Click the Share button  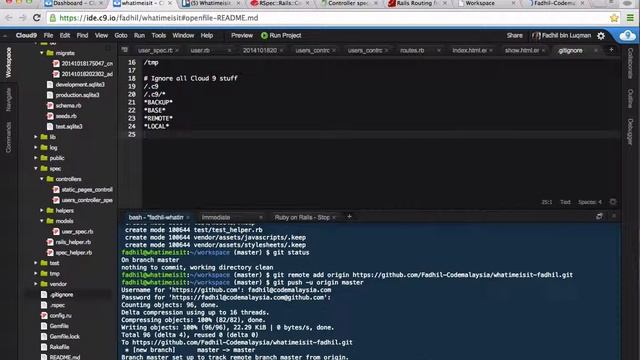click(x=514, y=36)
